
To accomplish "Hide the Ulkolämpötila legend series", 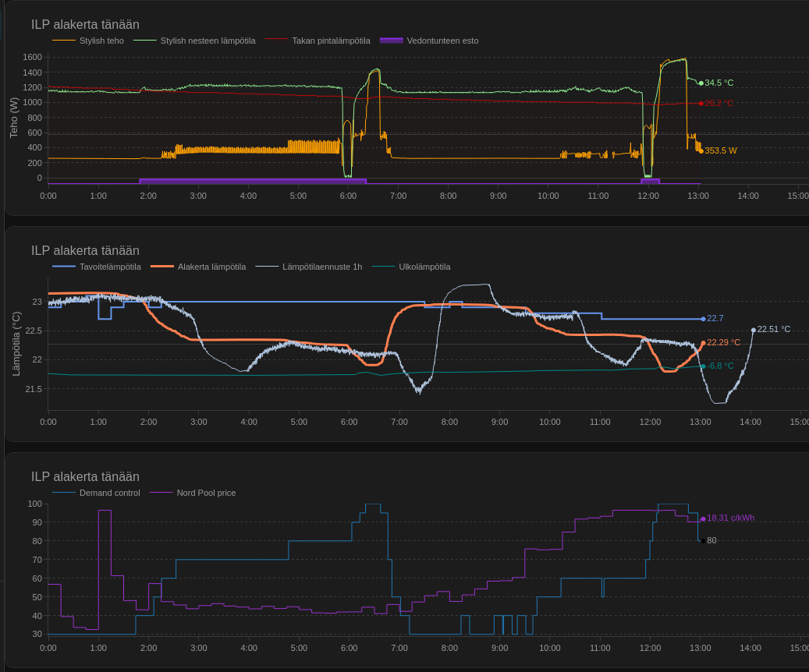I will pos(424,267).
